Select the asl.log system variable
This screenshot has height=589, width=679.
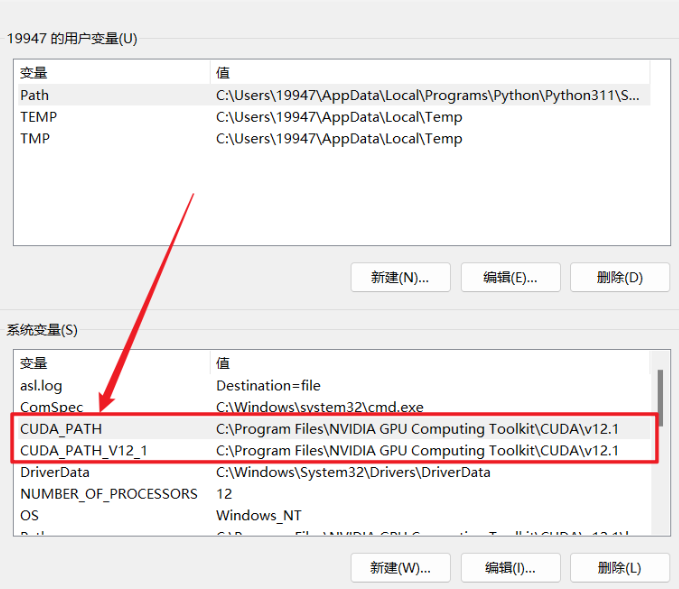(333, 385)
